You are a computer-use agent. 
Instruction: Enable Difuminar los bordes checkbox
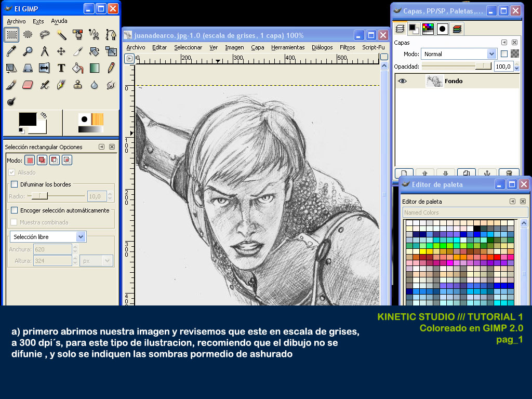click(14, 184)
